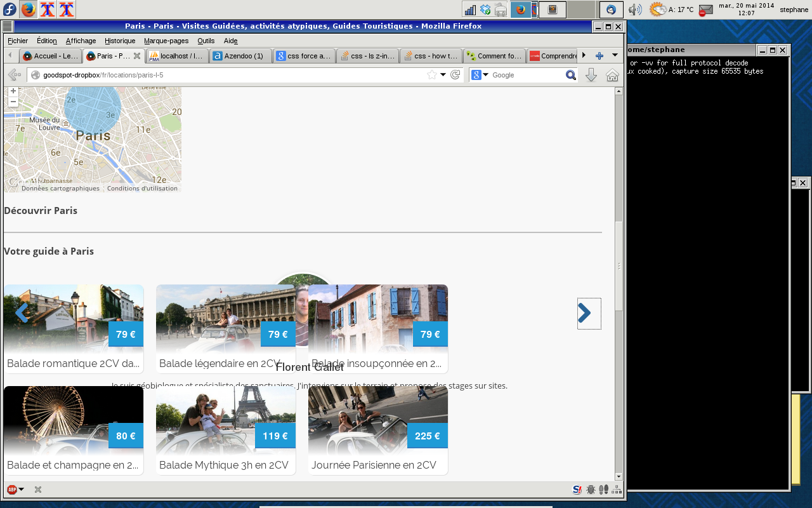
Task: Switch to the Azendoo (1) tab
Action: click(240, 56)
